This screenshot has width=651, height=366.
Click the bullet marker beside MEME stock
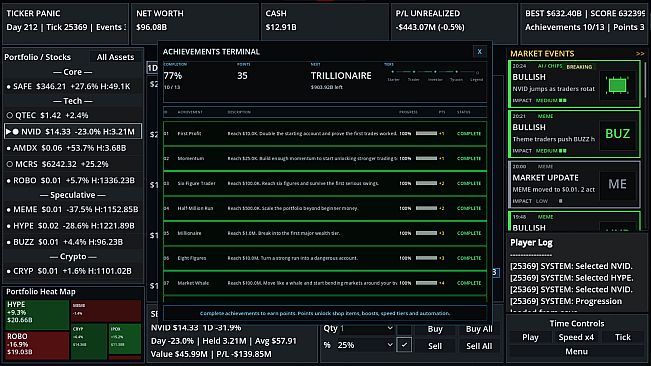[x=9, y=210]
